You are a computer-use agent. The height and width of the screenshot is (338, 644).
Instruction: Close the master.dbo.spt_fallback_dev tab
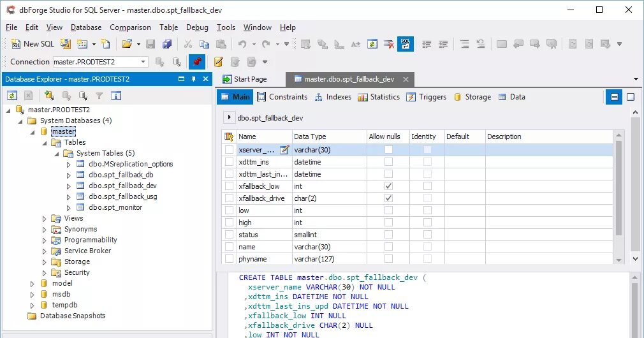pyautogui.click(x=406, y=79)
